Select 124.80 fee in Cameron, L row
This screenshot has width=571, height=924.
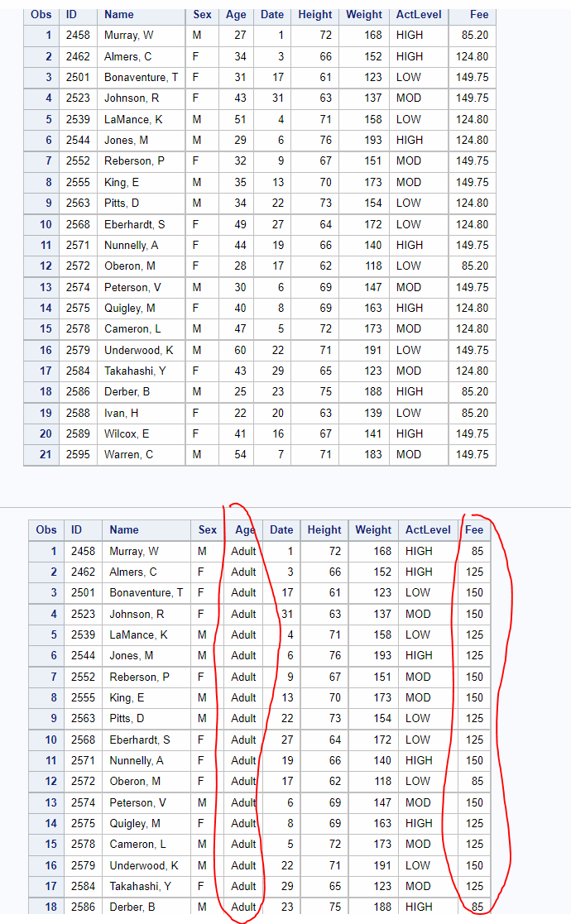pyautogui.click(x=472, y=329)
